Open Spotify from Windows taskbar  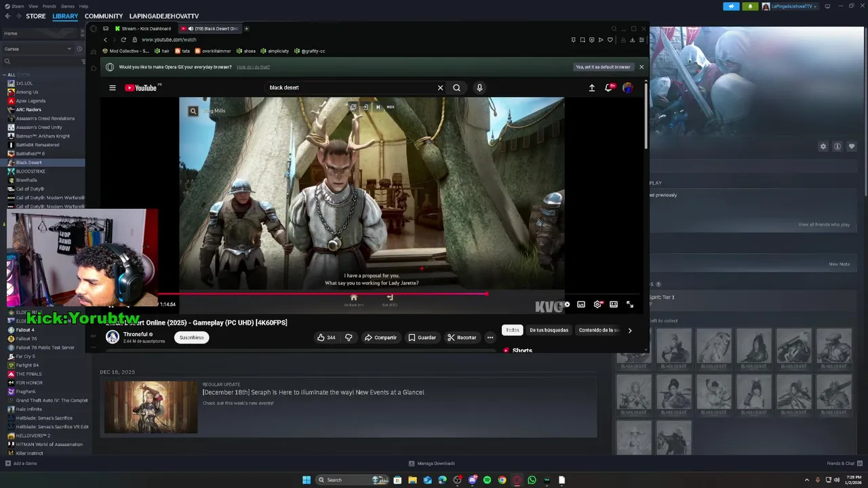click(487, 480)
